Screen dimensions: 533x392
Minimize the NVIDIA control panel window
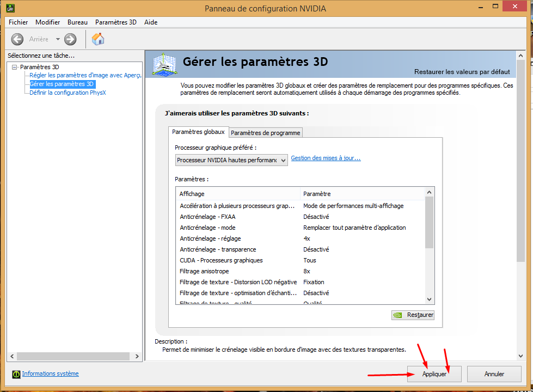pyautogui.click(x=481, y=7)
